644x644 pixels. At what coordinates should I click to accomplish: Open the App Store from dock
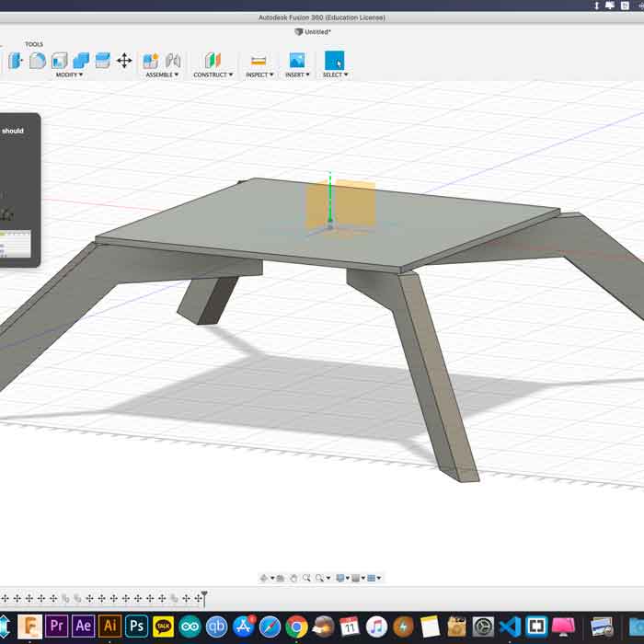click(244, 627)
